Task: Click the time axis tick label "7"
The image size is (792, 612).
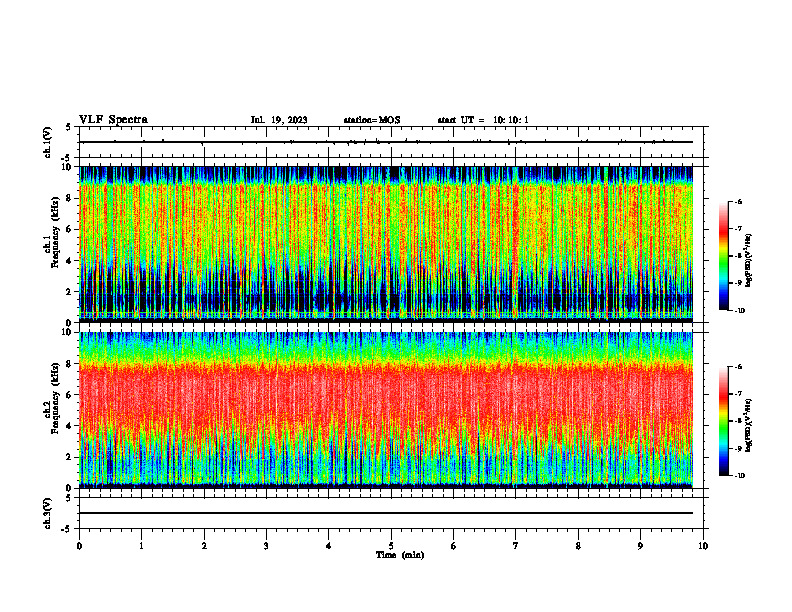Action: point(516,546)
